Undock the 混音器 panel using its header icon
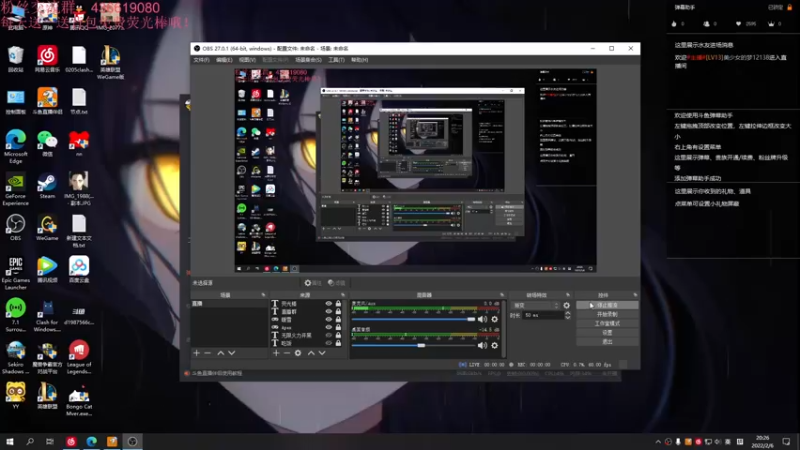The image size is (800, 450). (502, 295)
